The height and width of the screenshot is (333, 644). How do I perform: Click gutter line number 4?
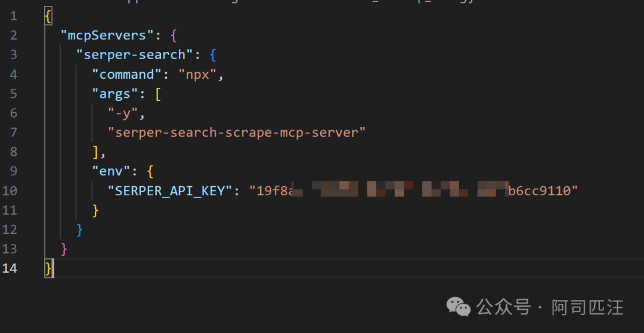[x=14, y=75]
